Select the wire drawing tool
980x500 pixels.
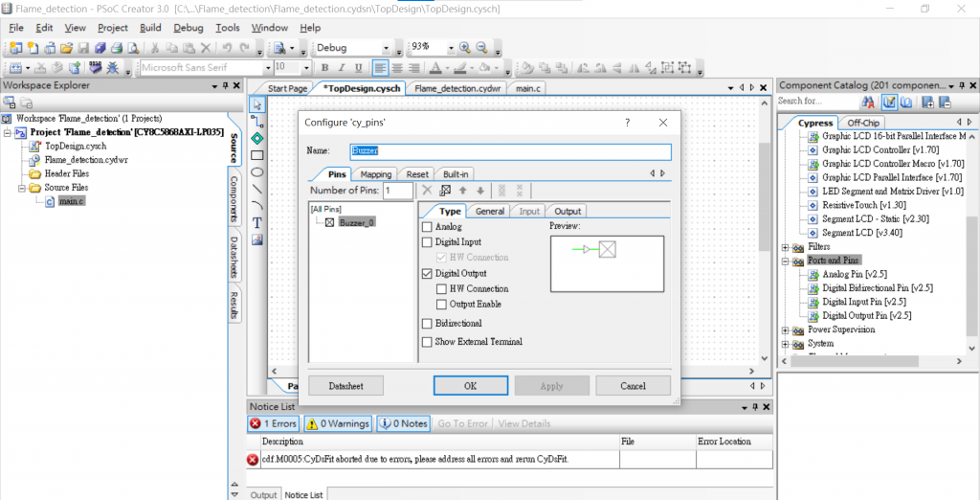coord(256,122)
